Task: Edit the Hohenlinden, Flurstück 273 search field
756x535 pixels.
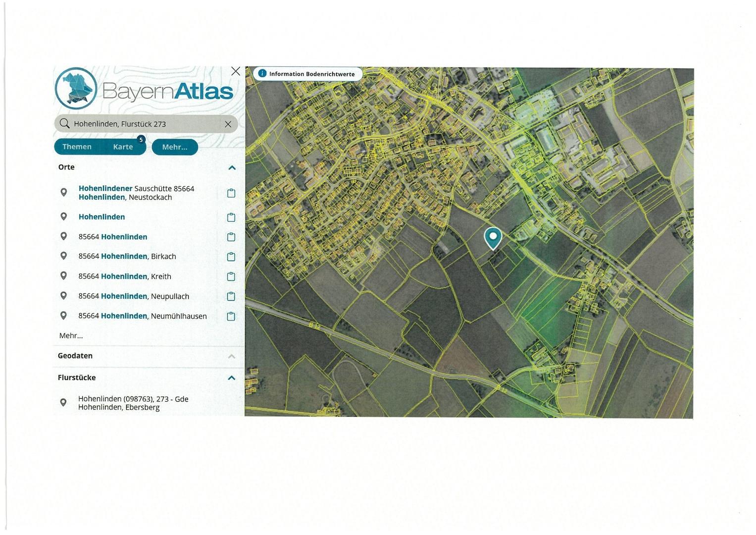Action: click(x=145, y=124)
